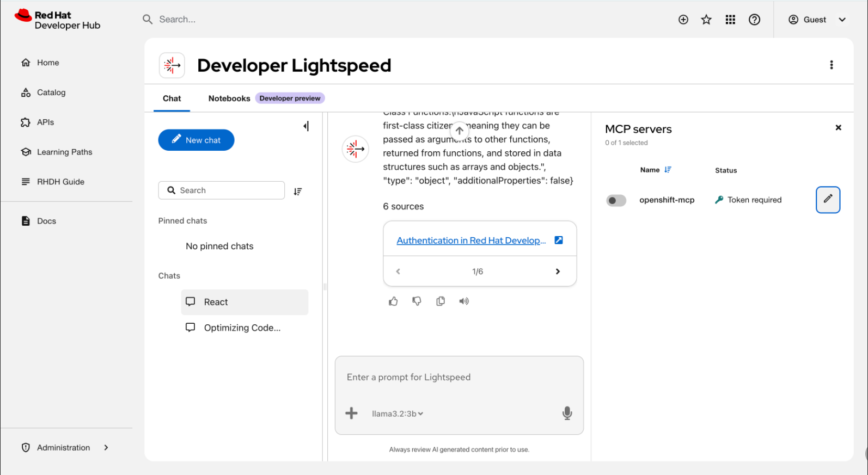The height and width of the screenshot is (475, 868).
Task: Edit the openshift-mcp server token
Action: pyautogui.click(x=828, y=200)
